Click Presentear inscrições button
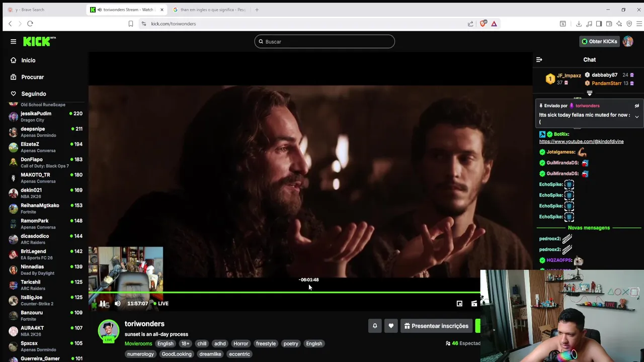 click(437, 326)
